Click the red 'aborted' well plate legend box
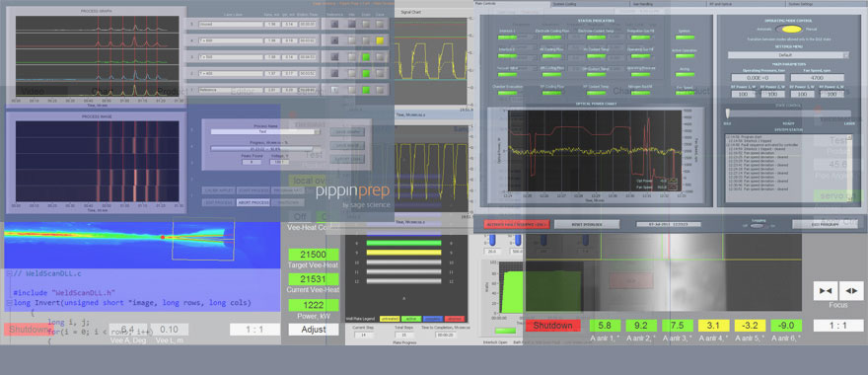 pos(455,319)
